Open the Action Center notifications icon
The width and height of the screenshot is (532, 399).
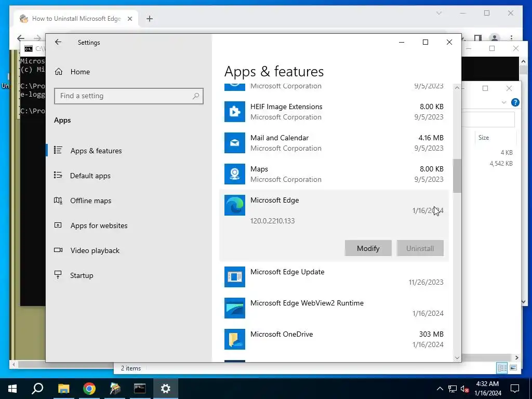(515, 389)
